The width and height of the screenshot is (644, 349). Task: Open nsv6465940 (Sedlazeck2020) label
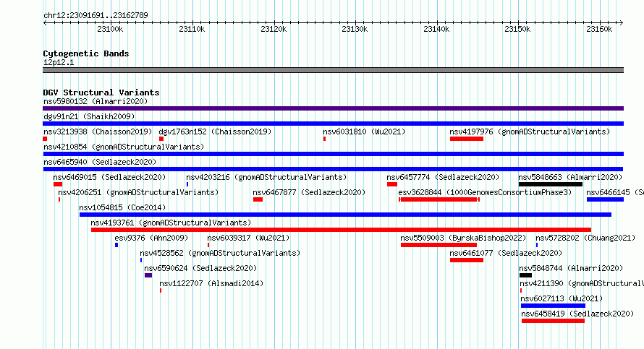pos(100,162)
